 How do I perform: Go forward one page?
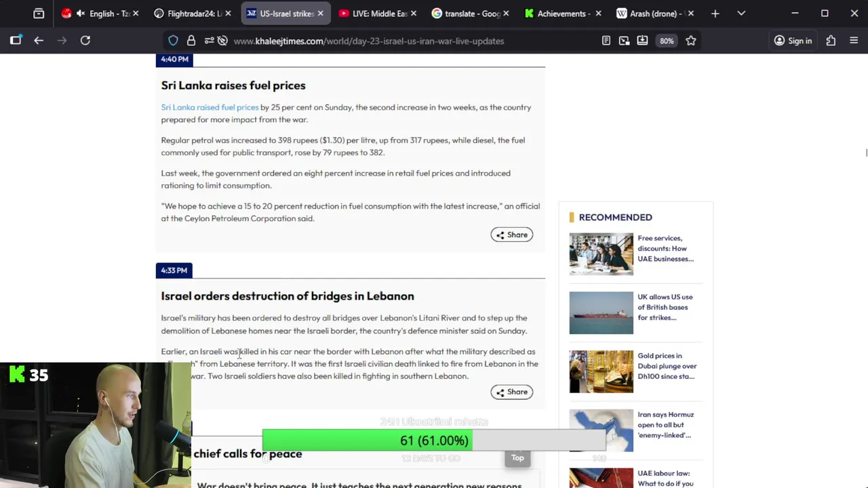(62, 41)
